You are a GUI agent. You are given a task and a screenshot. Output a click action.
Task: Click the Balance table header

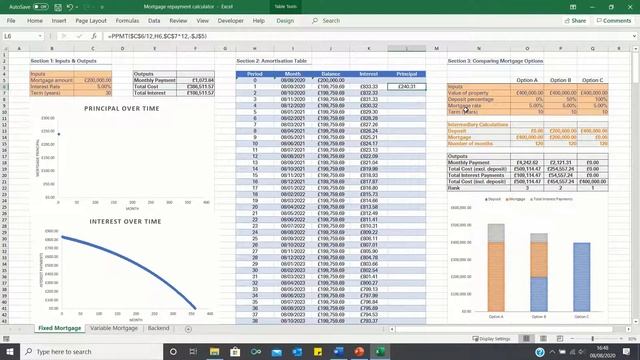tap(331, 74)
